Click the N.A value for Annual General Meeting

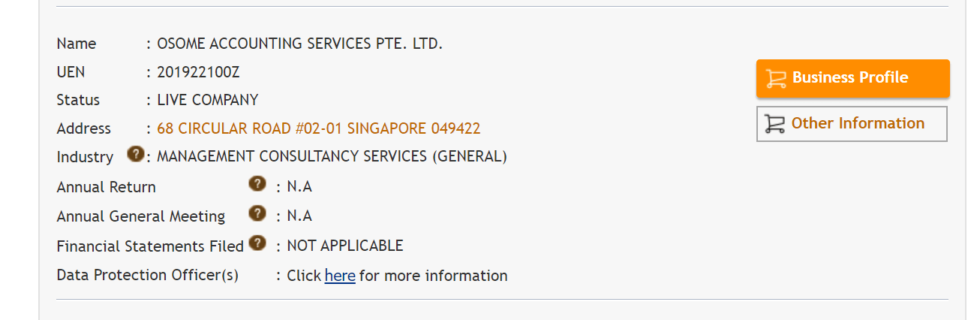tap(299, 216)
